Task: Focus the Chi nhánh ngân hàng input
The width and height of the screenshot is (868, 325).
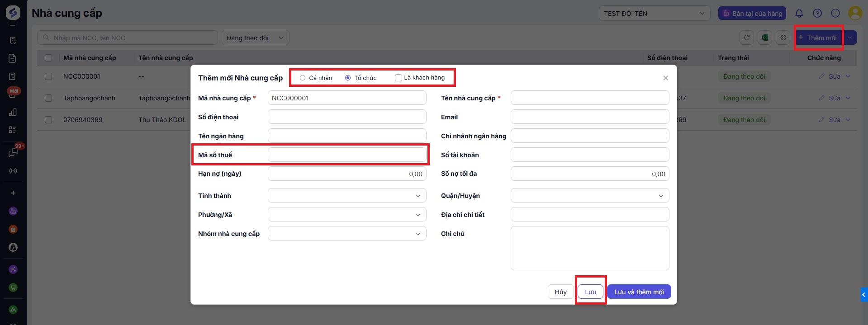Action: pyautogui.click(x=590, y=136)
